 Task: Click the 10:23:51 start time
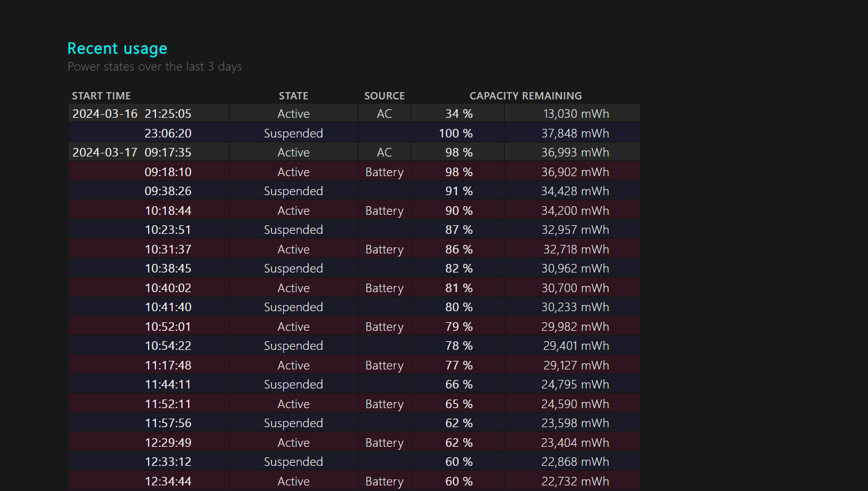168,230
